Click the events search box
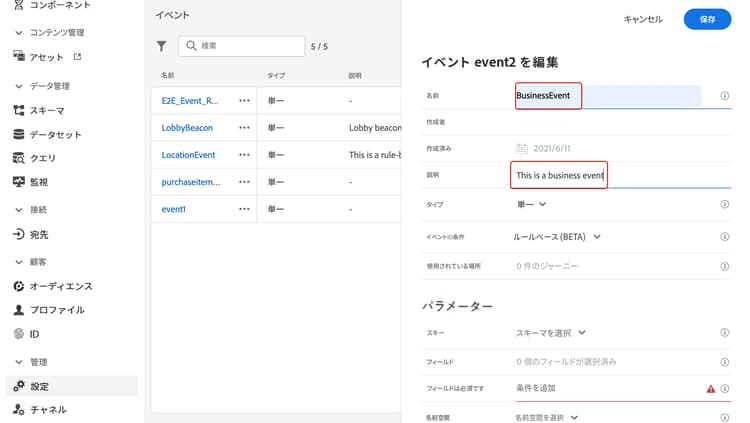 pyautogui.click(x=242, y=46)
